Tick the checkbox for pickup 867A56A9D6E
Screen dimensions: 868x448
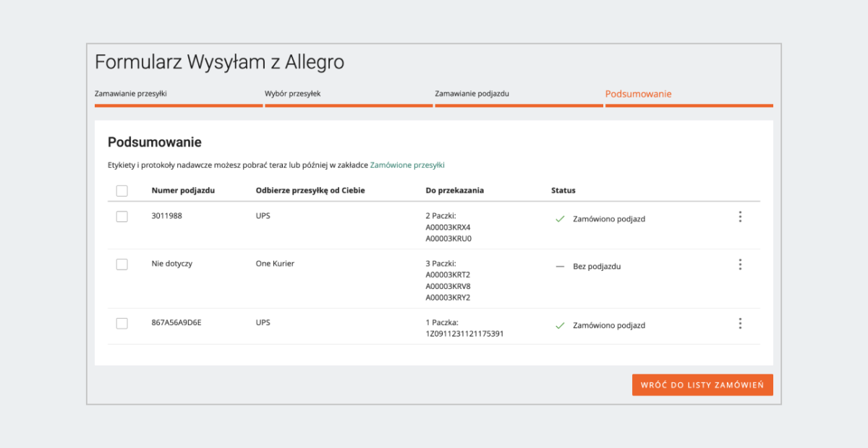[x=122, y=324]
